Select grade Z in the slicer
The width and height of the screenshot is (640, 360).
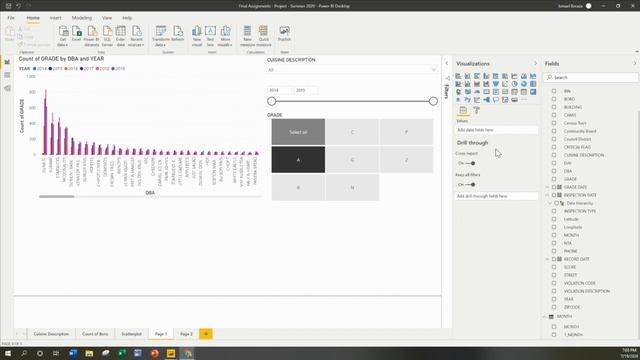point(406,160)
